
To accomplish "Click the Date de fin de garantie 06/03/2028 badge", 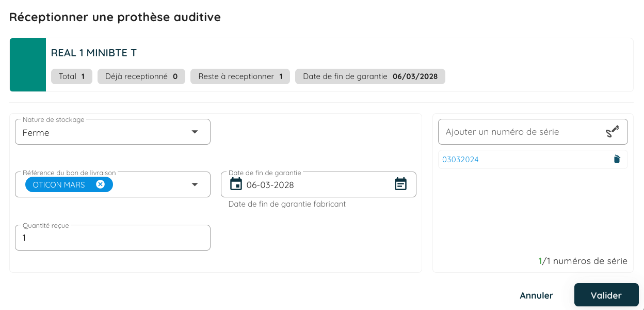I will point(369,76).
